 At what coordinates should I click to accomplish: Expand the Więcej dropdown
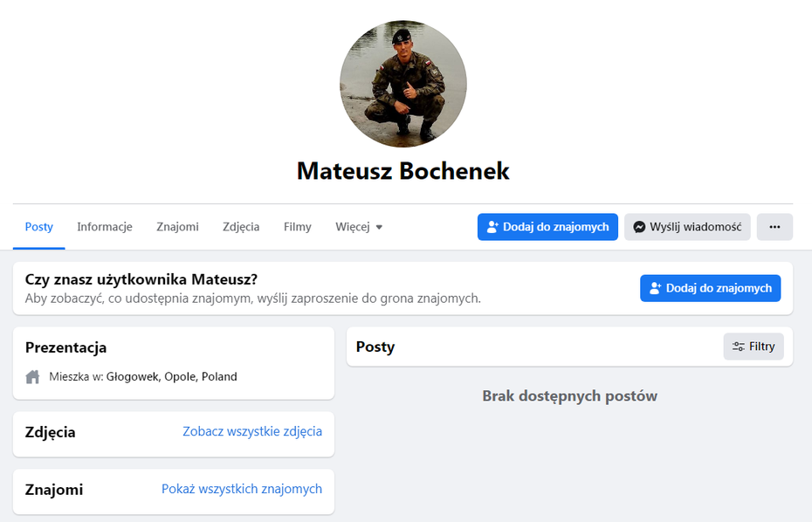click(359, 227)
